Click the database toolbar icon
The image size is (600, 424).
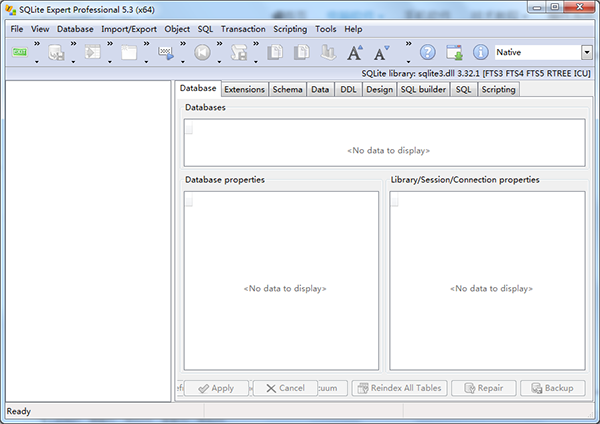[56, 52]
